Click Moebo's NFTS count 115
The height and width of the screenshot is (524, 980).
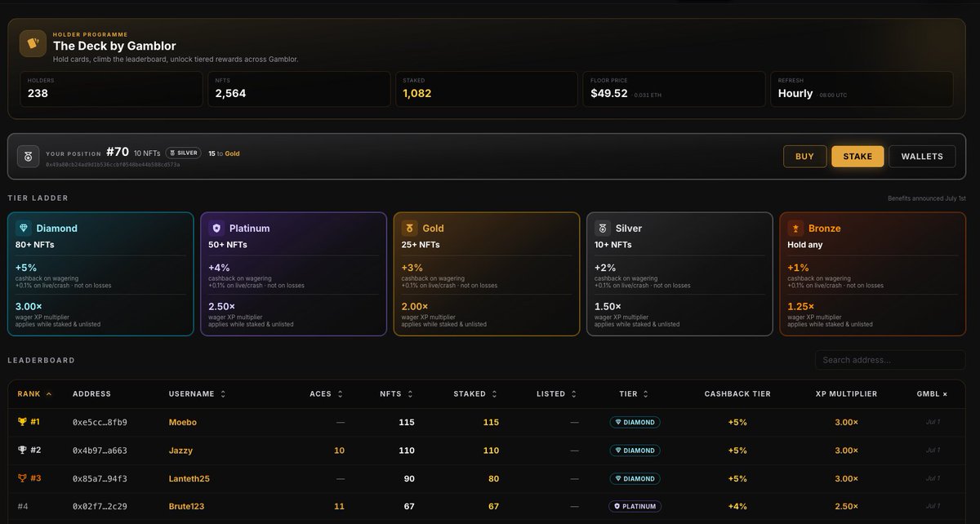point(406,422)
